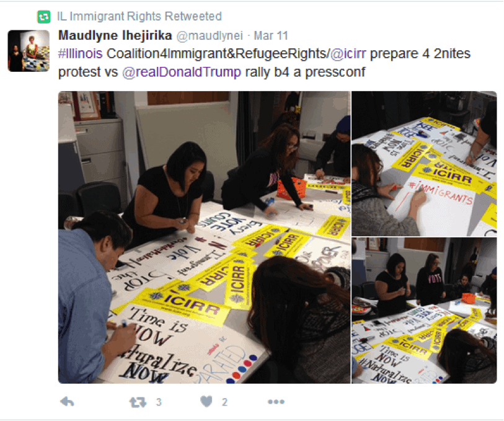The height and width of the screenshot is (421, 504).
Task: Open the @icirr mention link
Action: (x=348, y=54)
